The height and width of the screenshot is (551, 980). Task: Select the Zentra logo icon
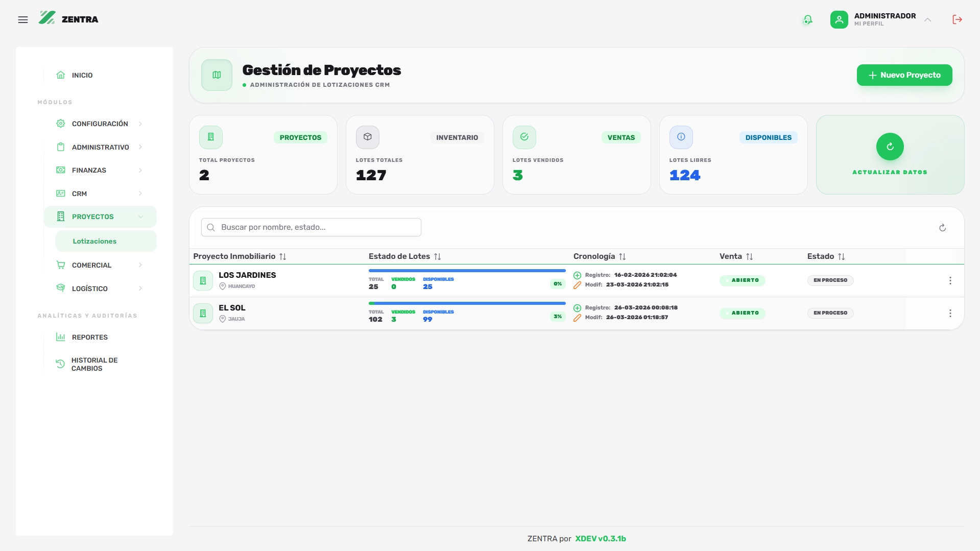[47, 18]
